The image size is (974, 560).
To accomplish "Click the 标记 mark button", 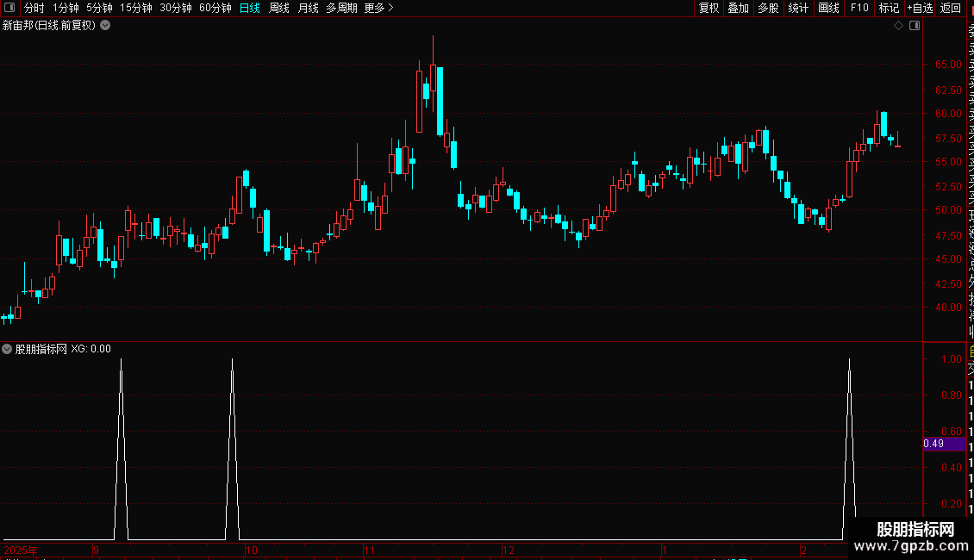I will point(889,8).
